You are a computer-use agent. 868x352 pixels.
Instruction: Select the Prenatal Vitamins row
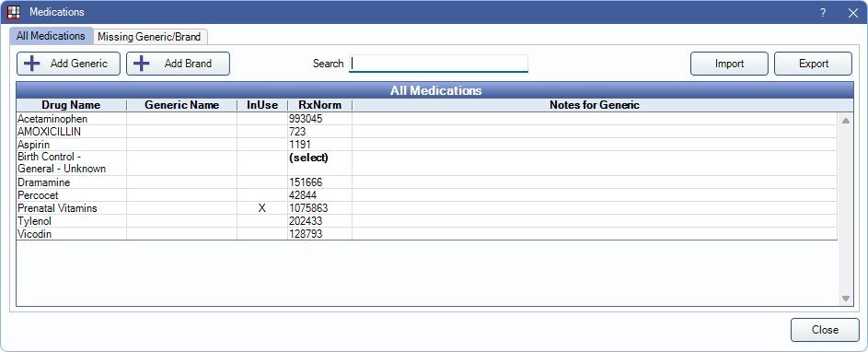(427, 208)
